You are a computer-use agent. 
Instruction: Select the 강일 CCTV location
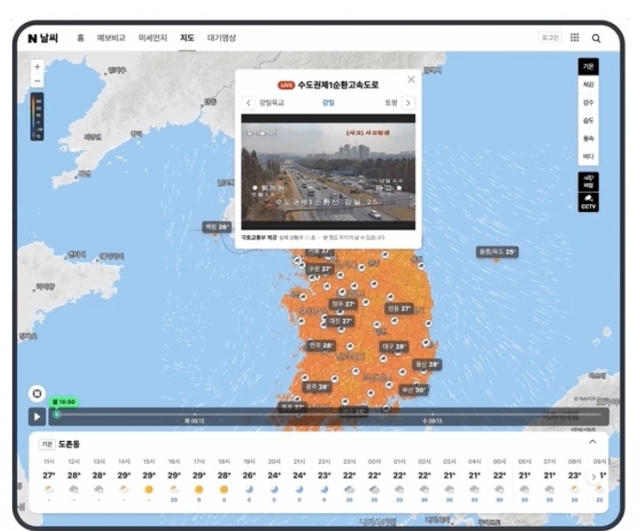[x=328, y=102]
